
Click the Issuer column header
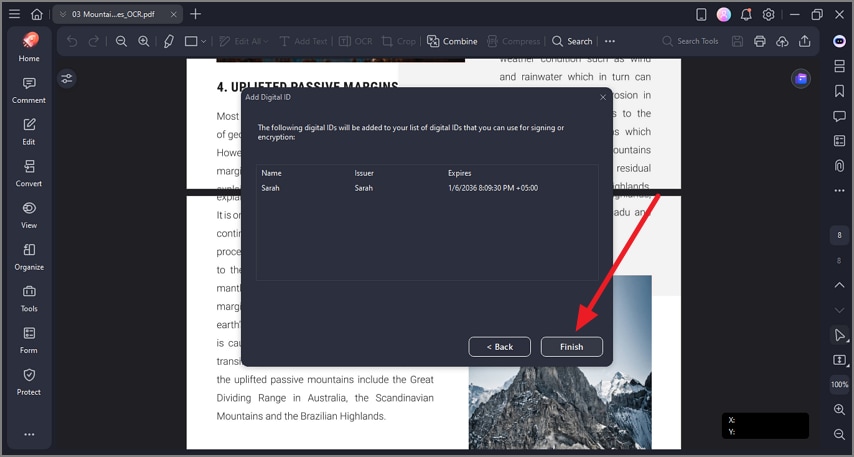click(364, 173)
